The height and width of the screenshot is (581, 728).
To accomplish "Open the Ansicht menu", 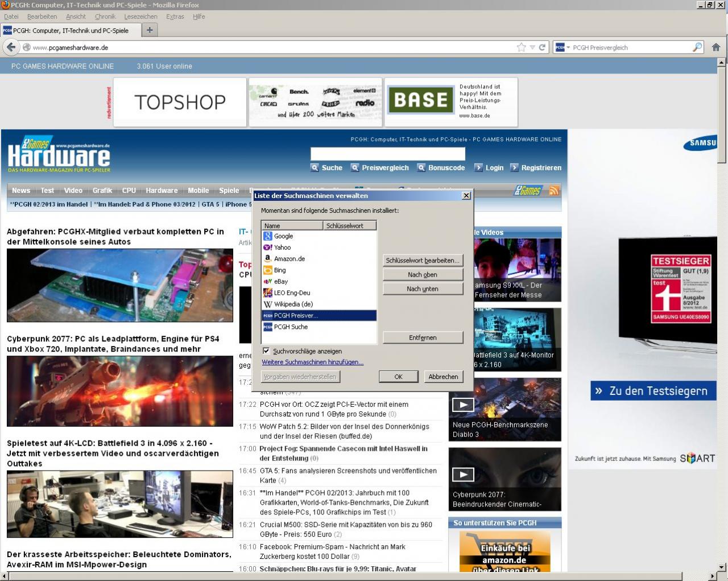I will tap(76, 17).
